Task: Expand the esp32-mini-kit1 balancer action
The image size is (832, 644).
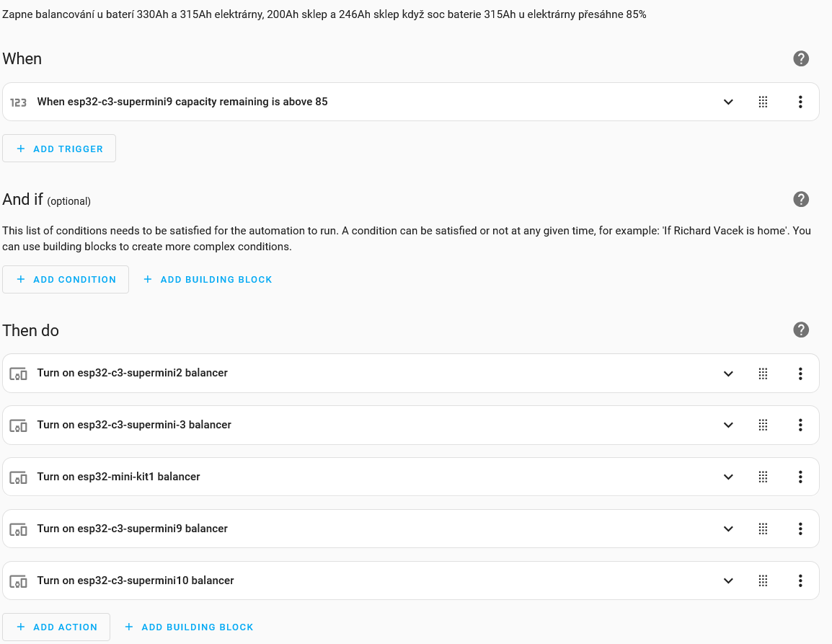Action: [728, 477]
